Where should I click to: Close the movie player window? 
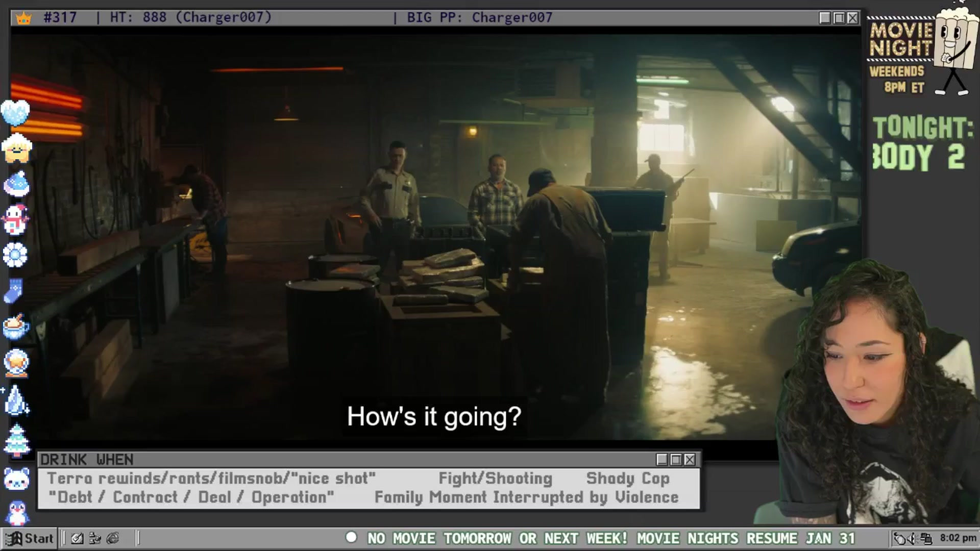[852, 18]
